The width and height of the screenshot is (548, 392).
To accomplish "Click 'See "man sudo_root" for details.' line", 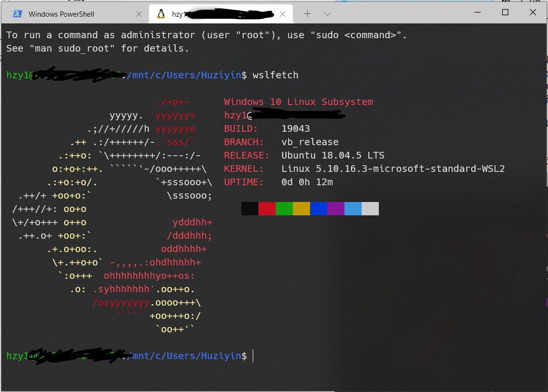I will (97, 48).
